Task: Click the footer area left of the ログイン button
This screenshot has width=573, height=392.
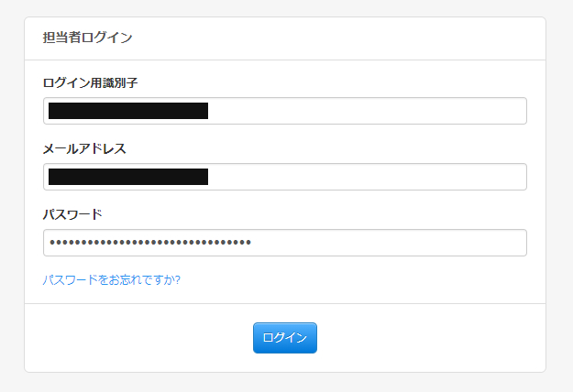Action: point(138,337)
